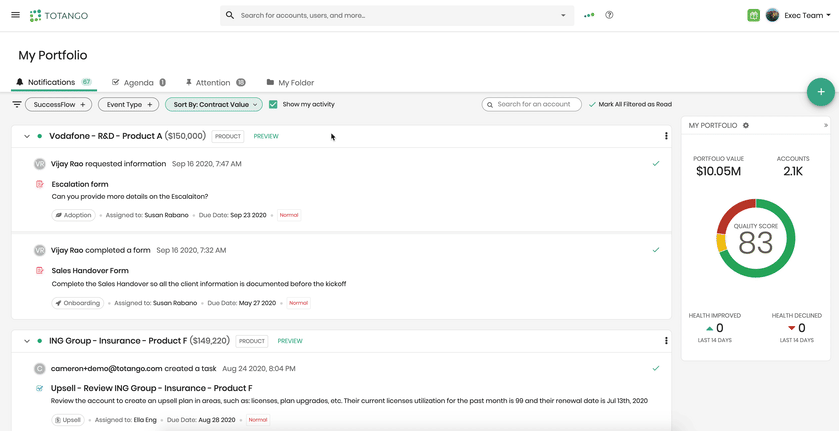Open Vodafone card three-dot menu
The image size is (839, 431).
666,136
